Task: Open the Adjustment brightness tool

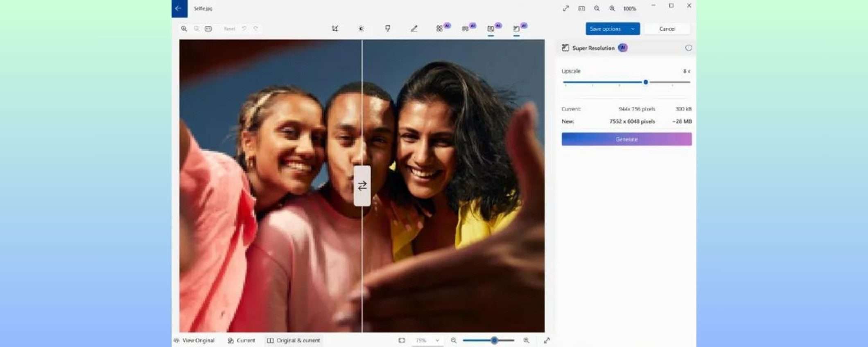Action: 361,29
